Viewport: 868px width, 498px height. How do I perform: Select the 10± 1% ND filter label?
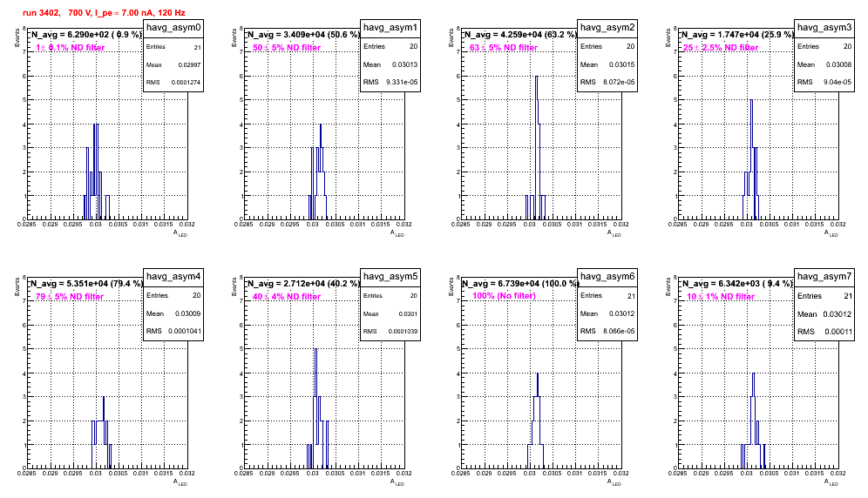click(x=721, y=297)
